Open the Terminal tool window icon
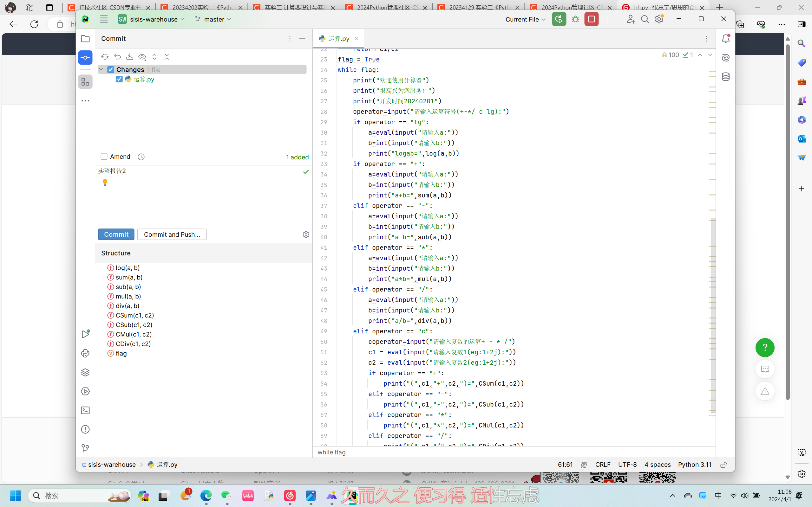 click(85, 410)
